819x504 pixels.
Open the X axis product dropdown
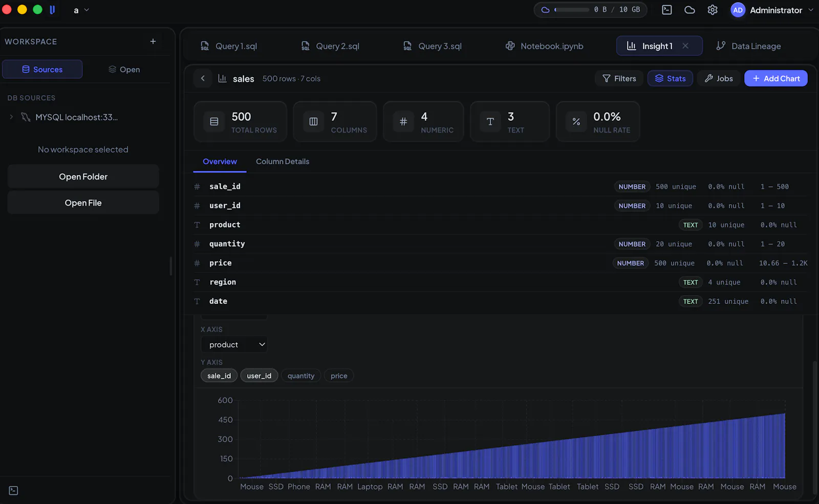[234, 344]
